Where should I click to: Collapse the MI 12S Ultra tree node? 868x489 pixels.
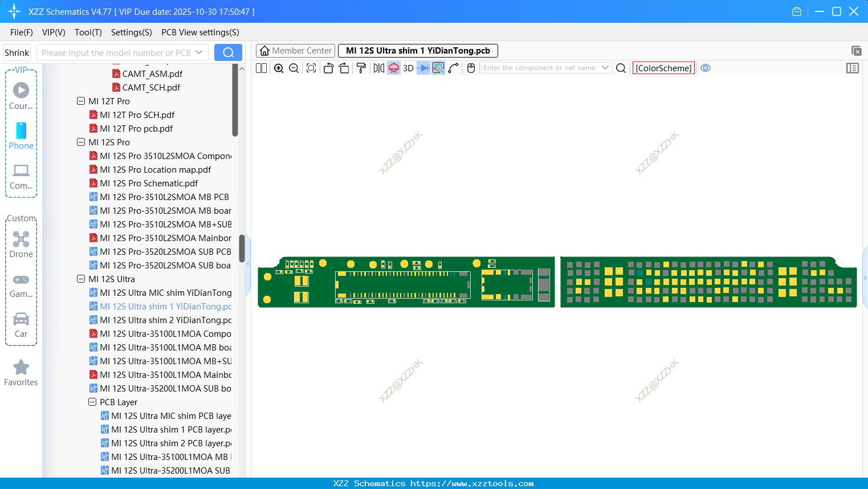(x=81, y=279)
